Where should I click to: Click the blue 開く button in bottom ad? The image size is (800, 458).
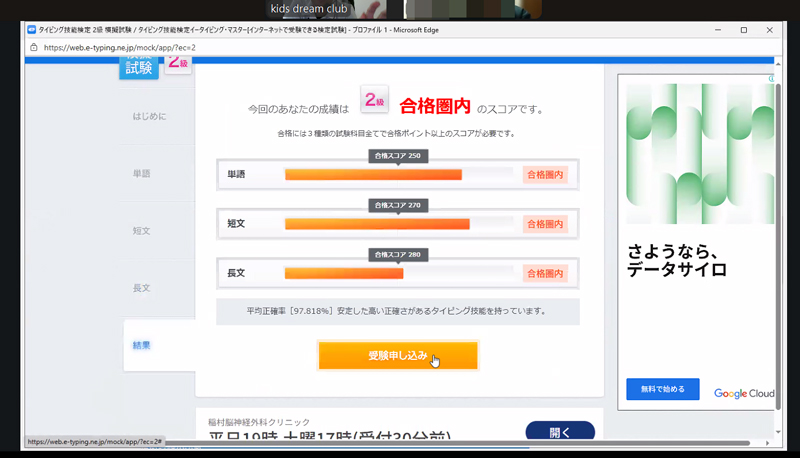coord(559,433)
